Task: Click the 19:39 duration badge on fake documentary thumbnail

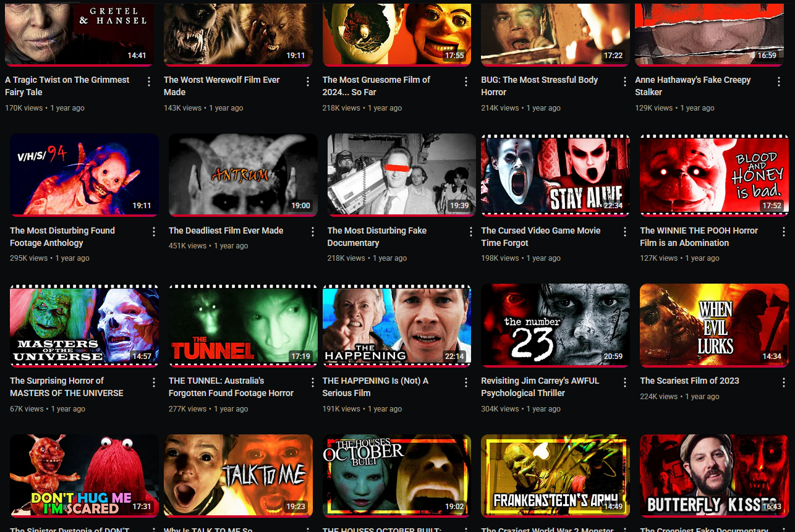Action: point(459,206)
